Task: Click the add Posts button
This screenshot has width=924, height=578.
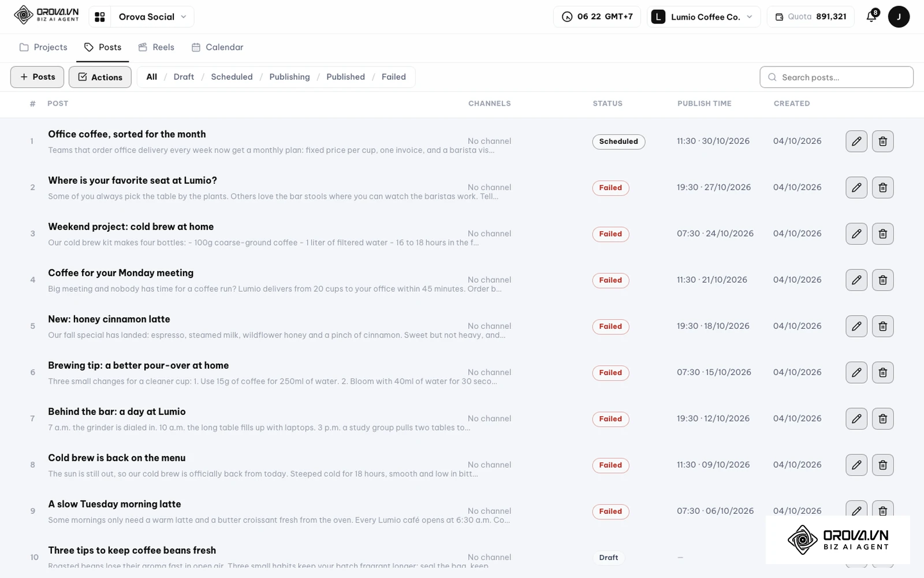Action: point(38,77)
